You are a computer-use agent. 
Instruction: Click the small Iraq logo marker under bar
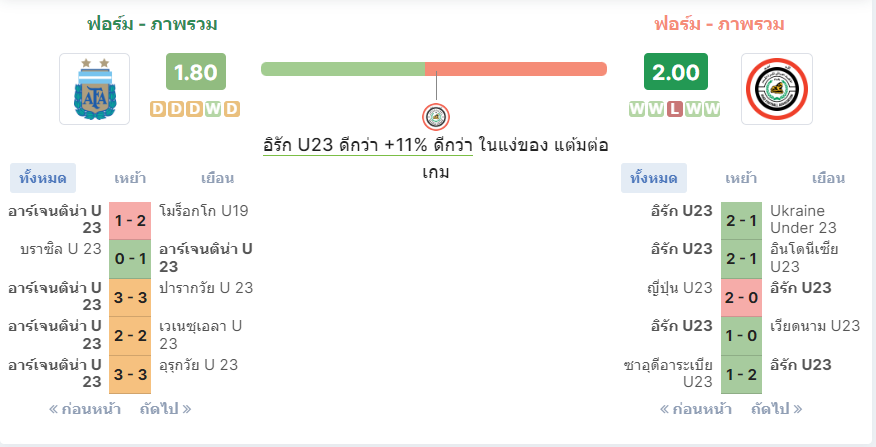tap(436, 117)
